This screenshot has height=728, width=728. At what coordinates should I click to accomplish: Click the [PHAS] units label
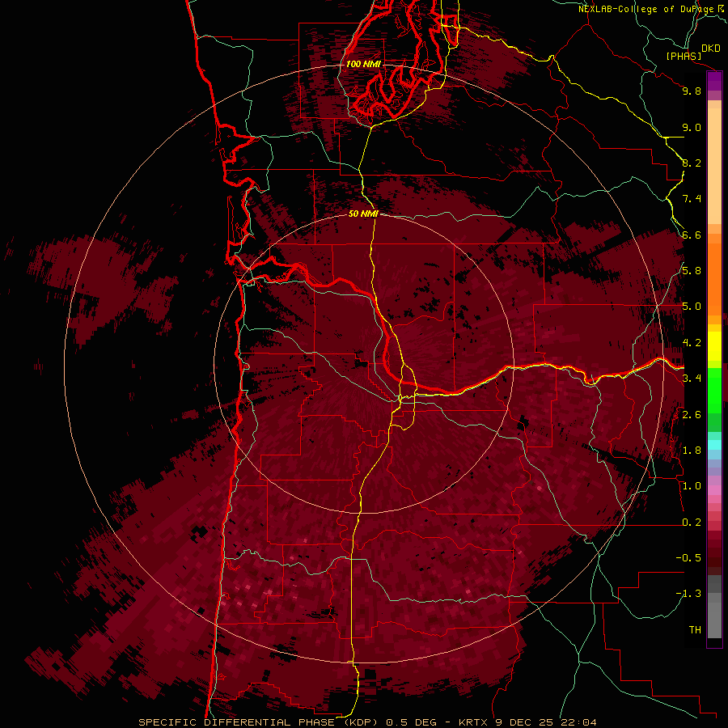[x=684, y=56]
